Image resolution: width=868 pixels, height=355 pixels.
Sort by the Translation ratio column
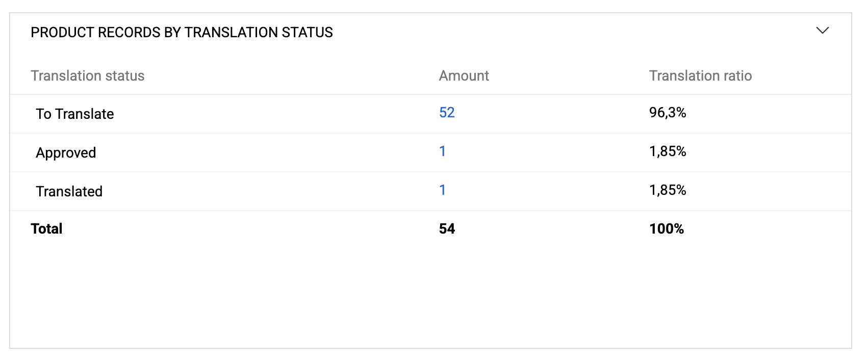pyautogui.click(x=700, y=75)
